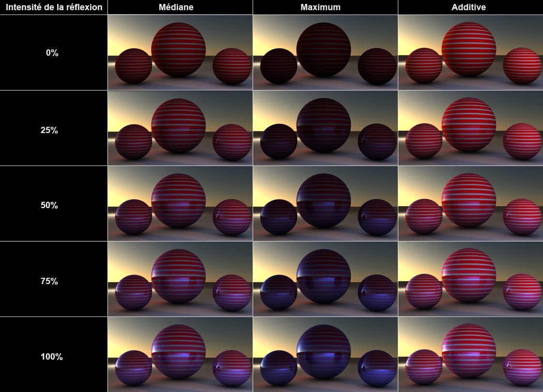
Task: Open the Médiane render at 75%
Action: tap(180, 279)
